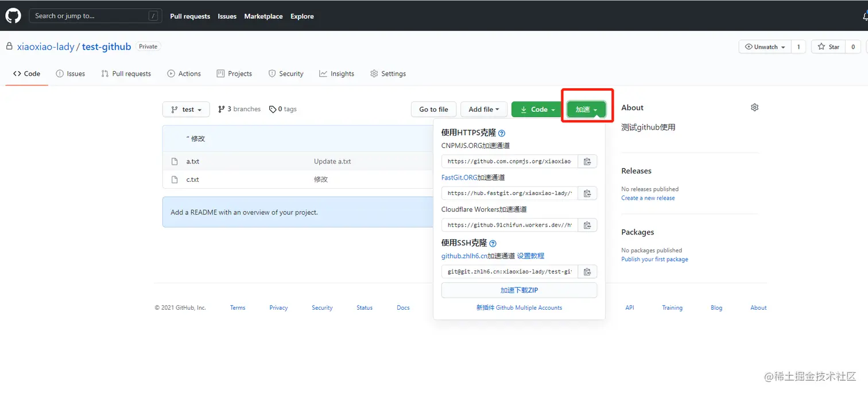Viewport: 868px width, 394px height.
Task: Open the Update a.txt commit message
Action: [x=332, y=161]
